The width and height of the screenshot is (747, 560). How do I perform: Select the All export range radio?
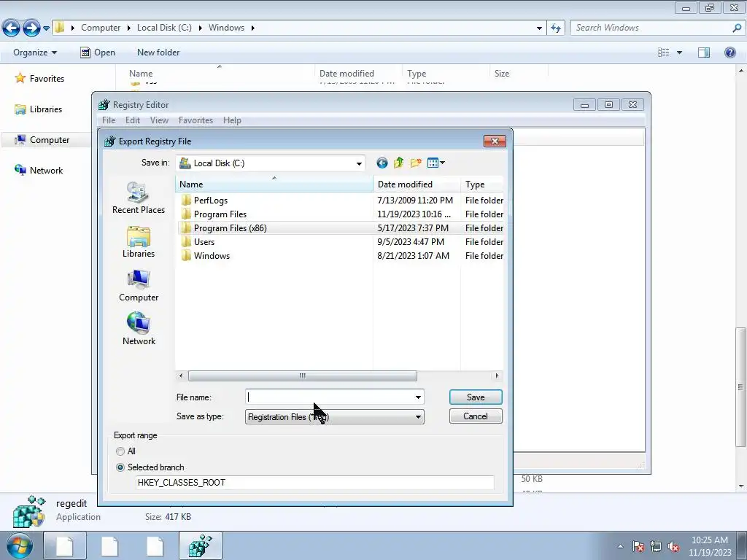coord(120,451)
